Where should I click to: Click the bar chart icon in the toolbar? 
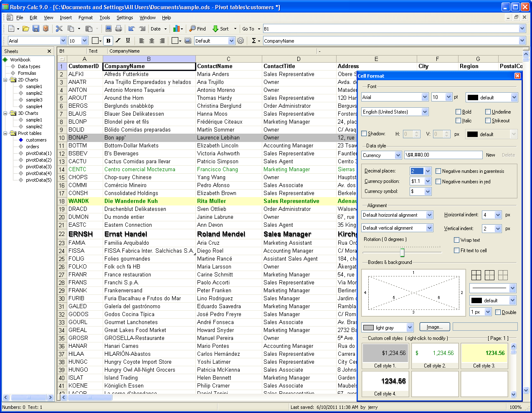(x=176, y=29)
